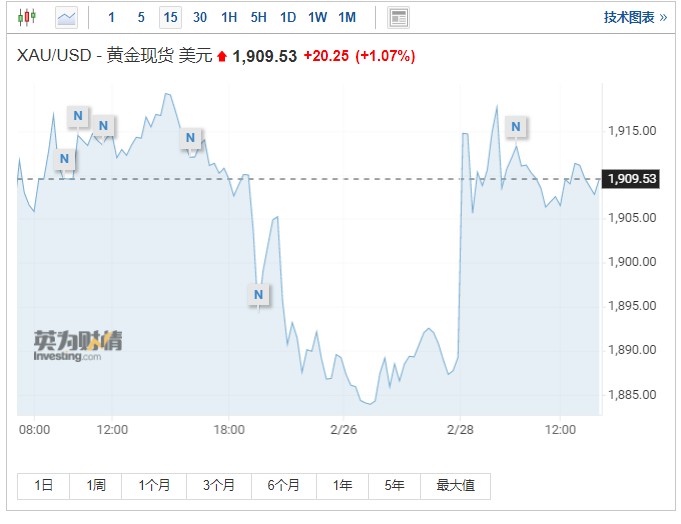Screen dimensions: 681x524
Task: Click the XAU/USD 黄金现货 title
Action: pos(115,56)
